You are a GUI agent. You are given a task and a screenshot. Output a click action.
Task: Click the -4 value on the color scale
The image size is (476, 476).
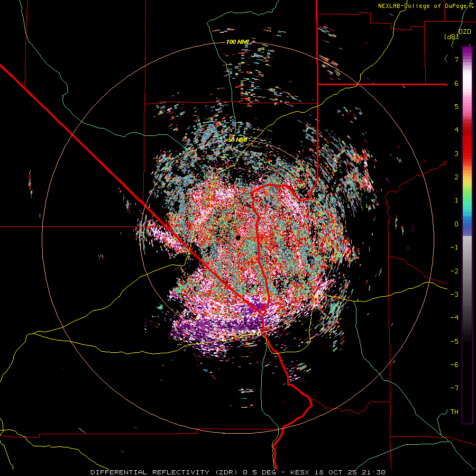click(x=454, y=317)
